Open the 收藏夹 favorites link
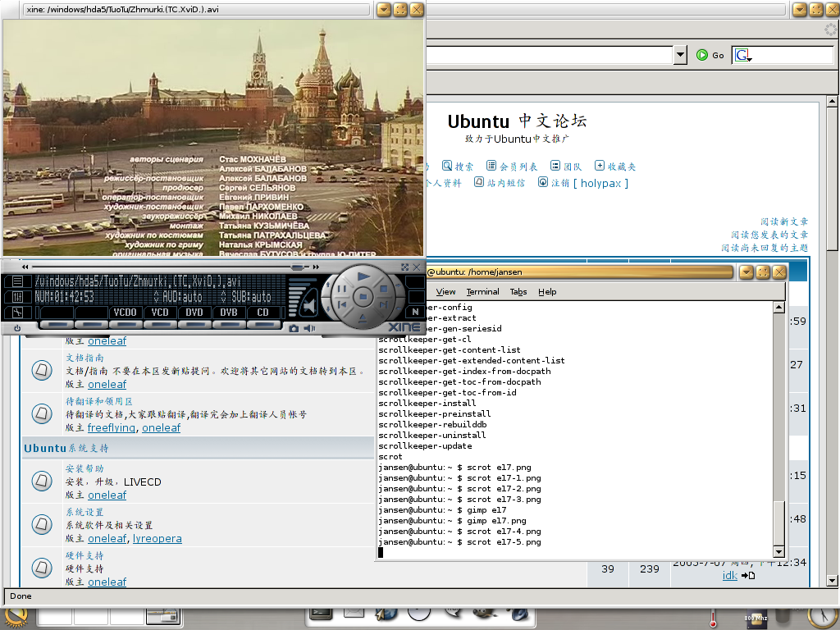Screen dimensions: 840x630 click(x=615, y=166)
